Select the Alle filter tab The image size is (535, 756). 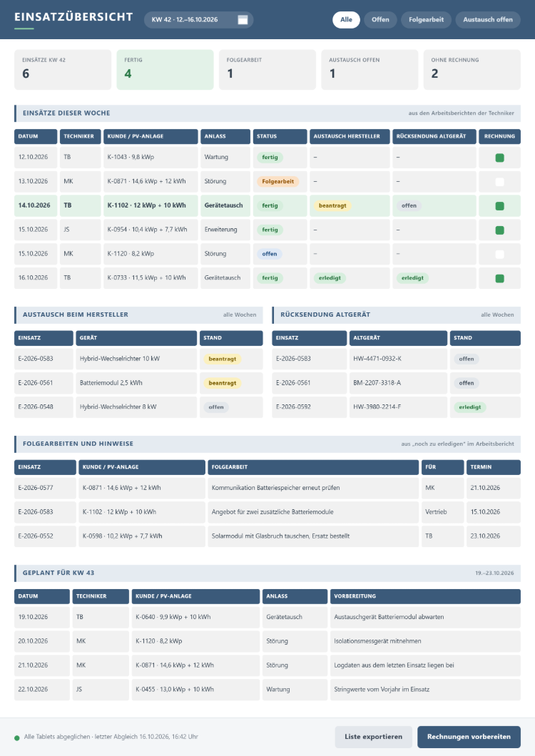tap(346, 20)
